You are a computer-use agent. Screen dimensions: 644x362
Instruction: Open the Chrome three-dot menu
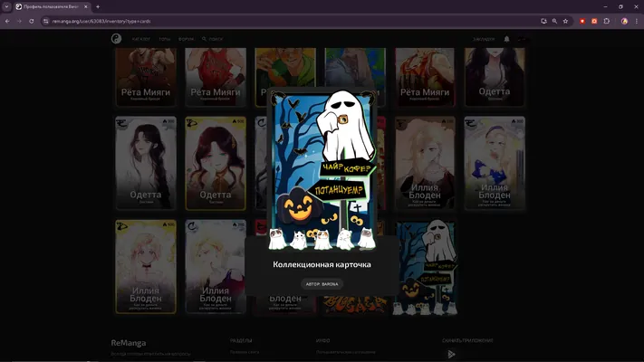pyautogui.click(x=637, y=21)
